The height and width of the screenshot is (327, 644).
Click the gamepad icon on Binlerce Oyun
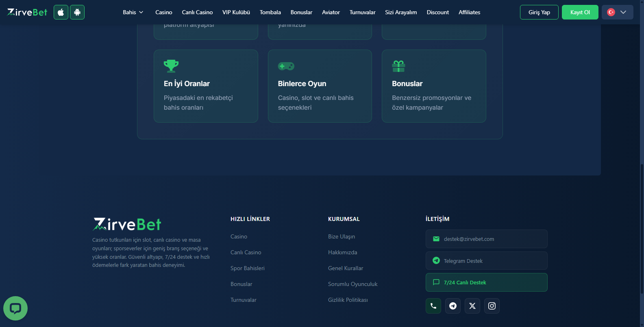tap(286, 66)
